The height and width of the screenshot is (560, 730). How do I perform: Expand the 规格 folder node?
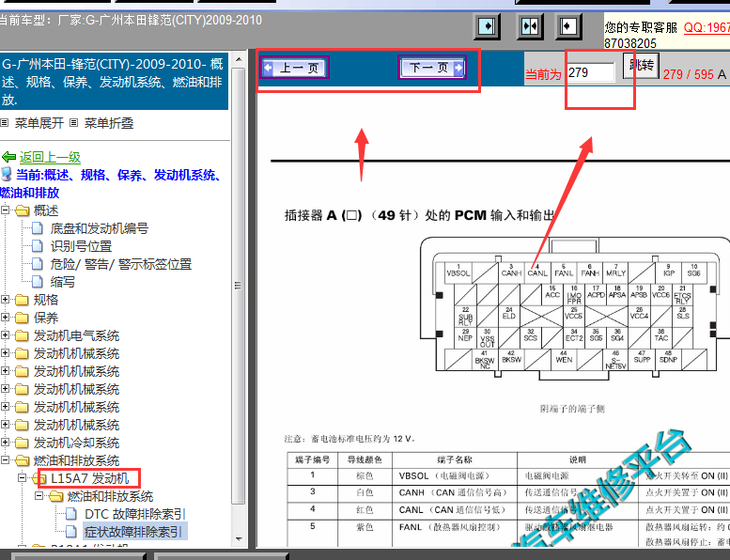[5, 300]
